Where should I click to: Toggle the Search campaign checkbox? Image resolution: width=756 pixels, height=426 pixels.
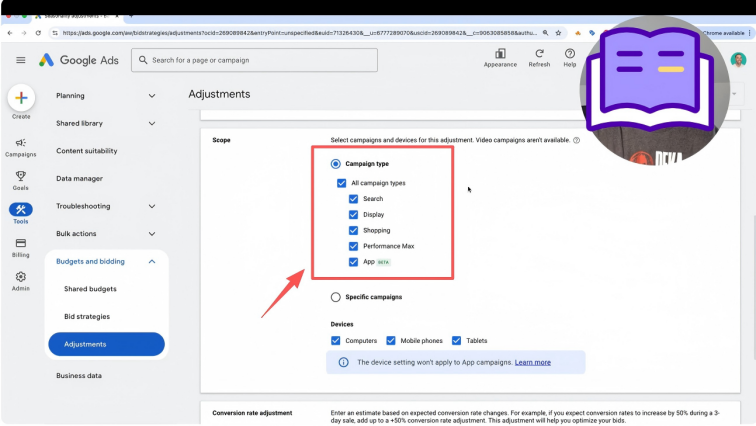coord(353,199)
